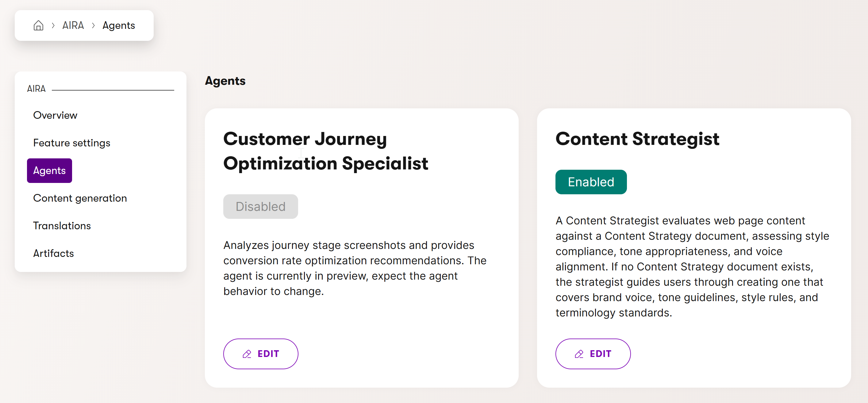This screenshot has width=868, height=403.
Task: Edit the Customer Journey Optimization Specialist agent
Action: [260, 354]
